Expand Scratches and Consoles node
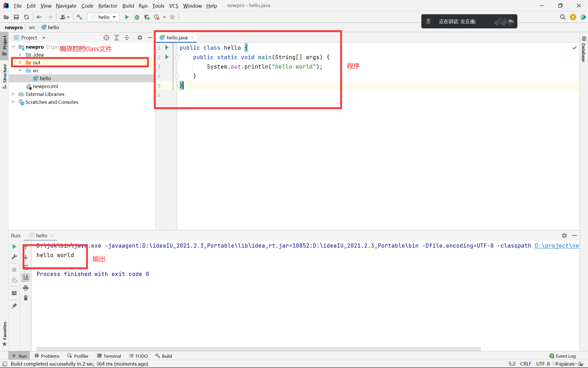The height and width of the screenshot is (368, 588). (x=13, y=102)
